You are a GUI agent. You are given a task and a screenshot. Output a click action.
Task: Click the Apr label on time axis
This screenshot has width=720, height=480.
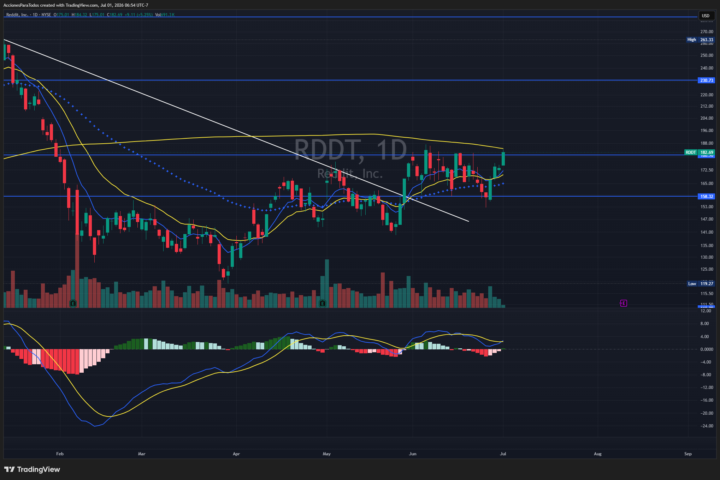point(236,454)
